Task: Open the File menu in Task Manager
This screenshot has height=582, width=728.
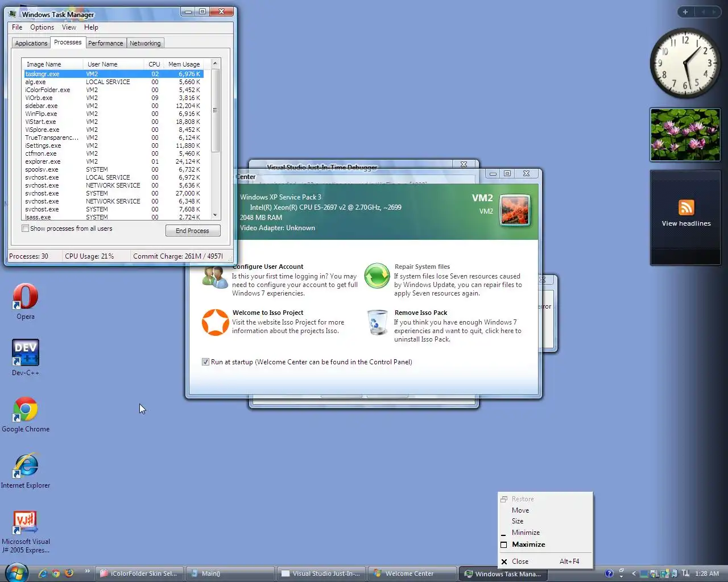Action: point(17,27)
